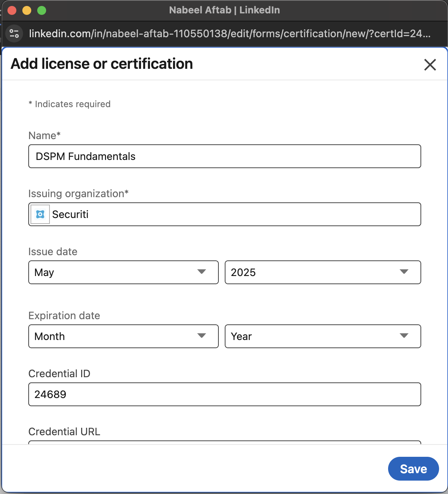Viewport: 448px width, 494px height.
Task: Click the Indicates required note text
Action: click(x=70, y=104)
